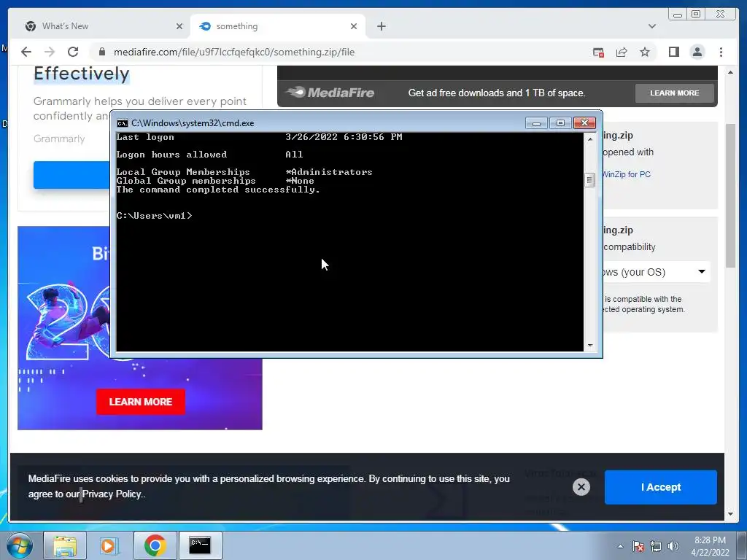Click the page scrollbar up arrow
This screenshot has height=560, width=747.
click(730, 72)
